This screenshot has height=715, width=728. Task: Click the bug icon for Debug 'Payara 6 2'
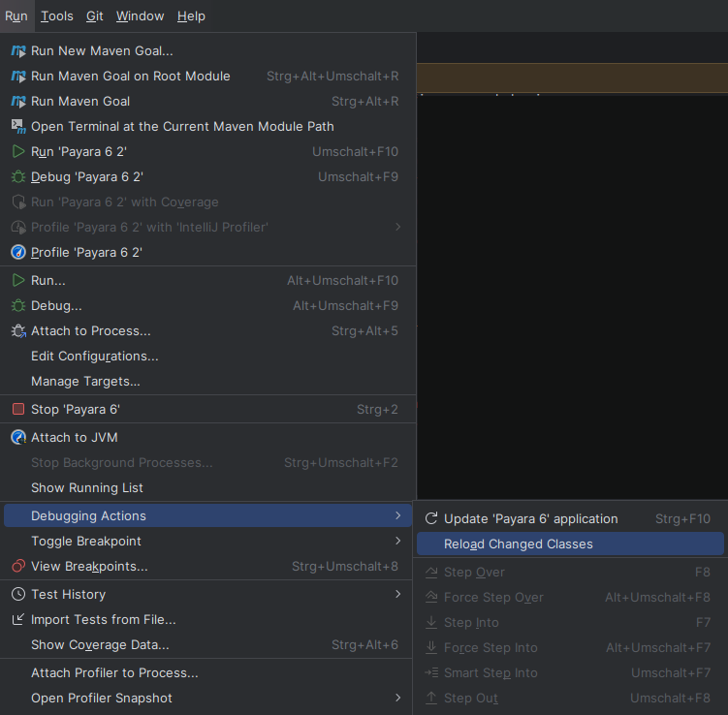(x=17, y=176)
